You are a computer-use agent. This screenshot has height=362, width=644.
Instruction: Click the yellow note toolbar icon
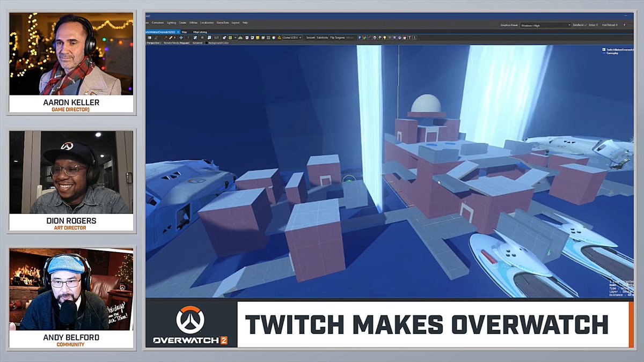tap(258, 38)
